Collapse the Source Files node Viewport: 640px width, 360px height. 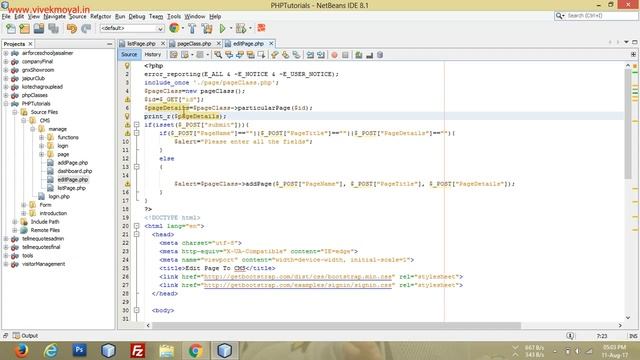coord(15,112)
